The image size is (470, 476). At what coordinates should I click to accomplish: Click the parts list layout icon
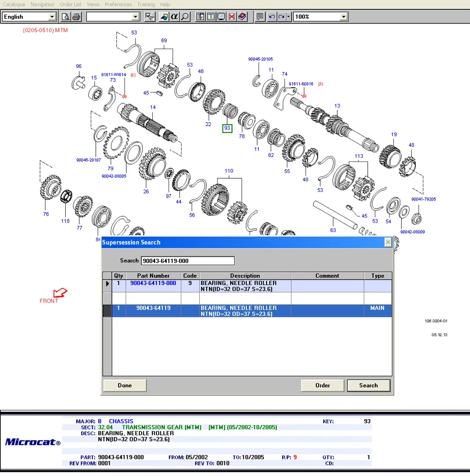click(x=200, y=17)
